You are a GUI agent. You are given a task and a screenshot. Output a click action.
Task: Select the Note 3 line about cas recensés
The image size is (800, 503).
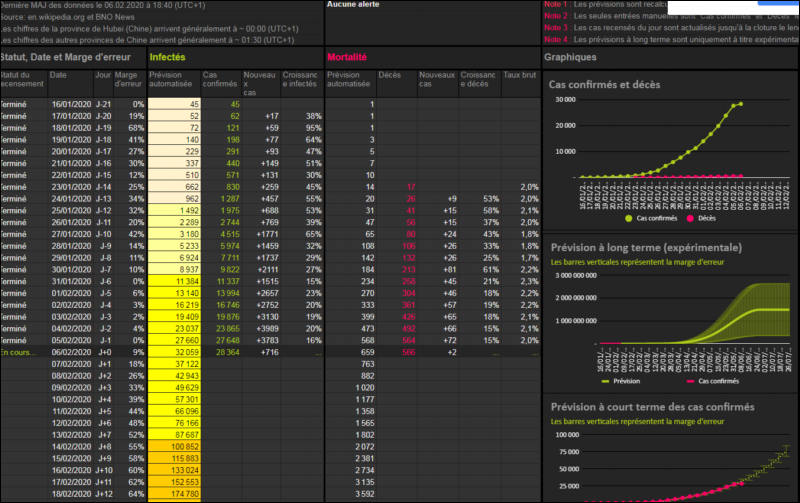click(x=671, y=28)
